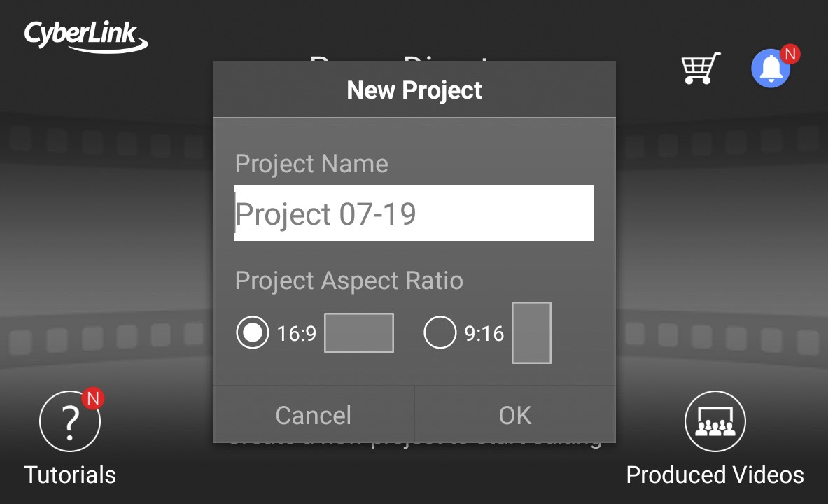Click the 16:9 text label

click(x=297, y=334)
